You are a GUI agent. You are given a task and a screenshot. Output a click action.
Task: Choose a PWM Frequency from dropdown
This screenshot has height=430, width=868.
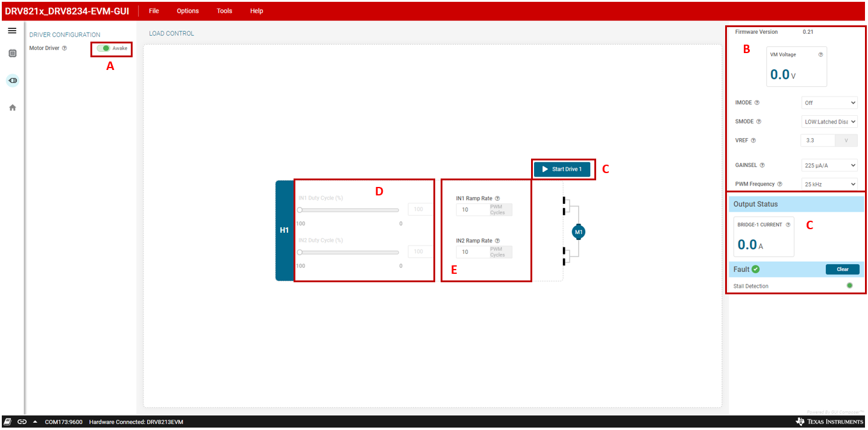pyautogui.click(x=829, y=184)
